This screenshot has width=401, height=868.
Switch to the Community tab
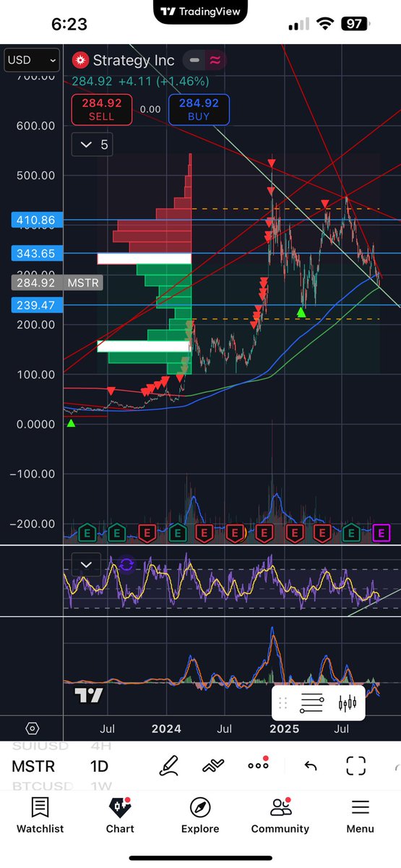[280, 816]
